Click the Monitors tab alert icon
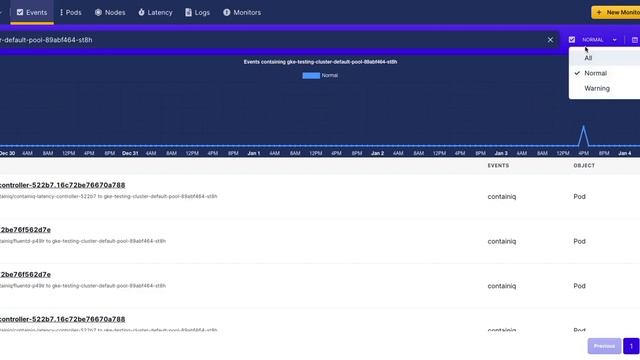 (227, 12)
